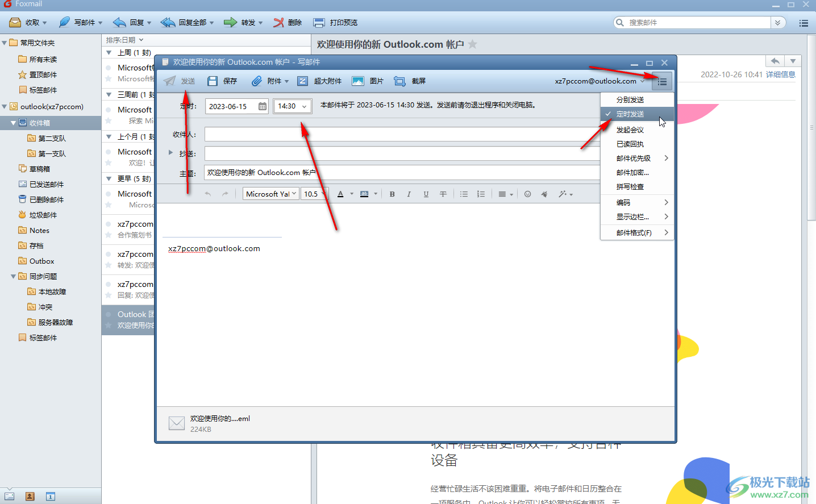
Task: Expand the 抄送 CC field arrow
Action: coord(170,152)
